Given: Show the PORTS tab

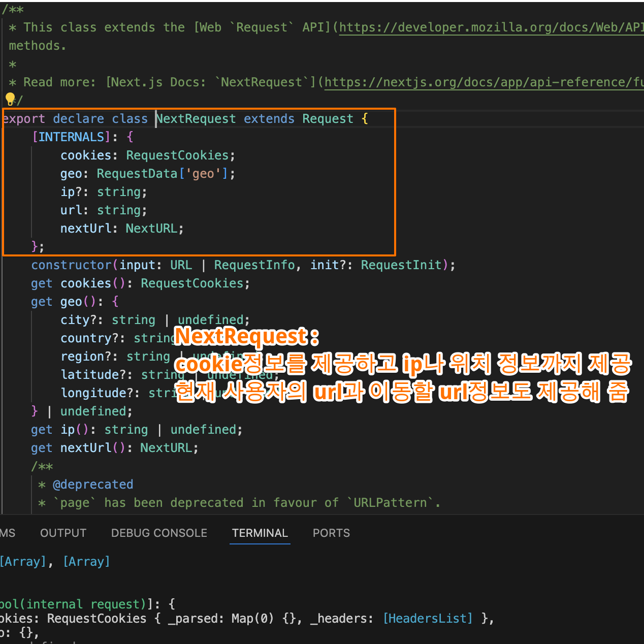Looking at the screenshot, I should point(331,533).
